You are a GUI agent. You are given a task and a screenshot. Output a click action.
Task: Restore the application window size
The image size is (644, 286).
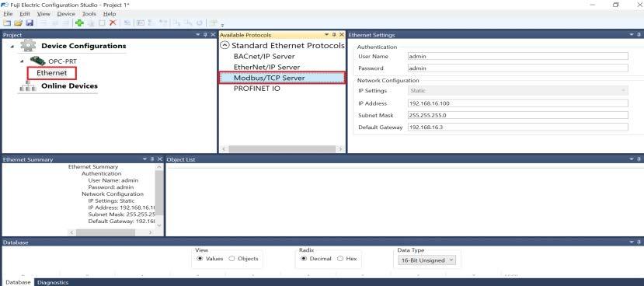tap(616, 5)
